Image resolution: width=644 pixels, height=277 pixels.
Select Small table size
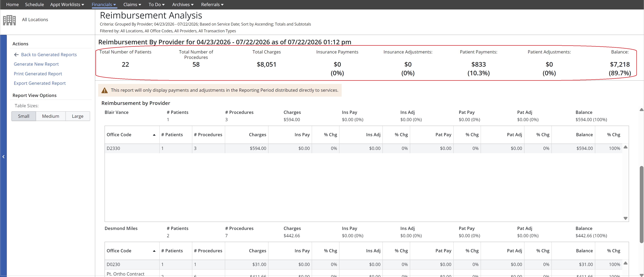[24, 116]
